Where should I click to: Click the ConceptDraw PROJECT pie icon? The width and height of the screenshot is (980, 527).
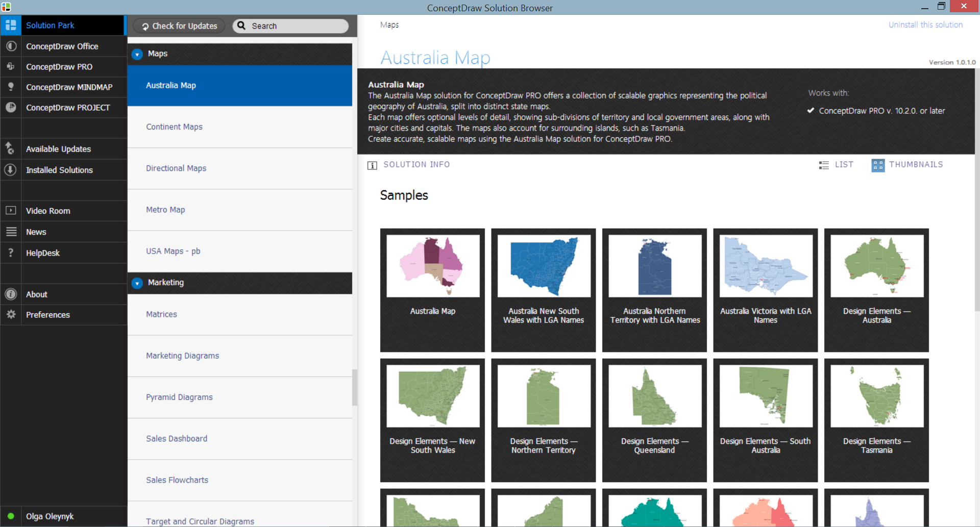point(11,107)
